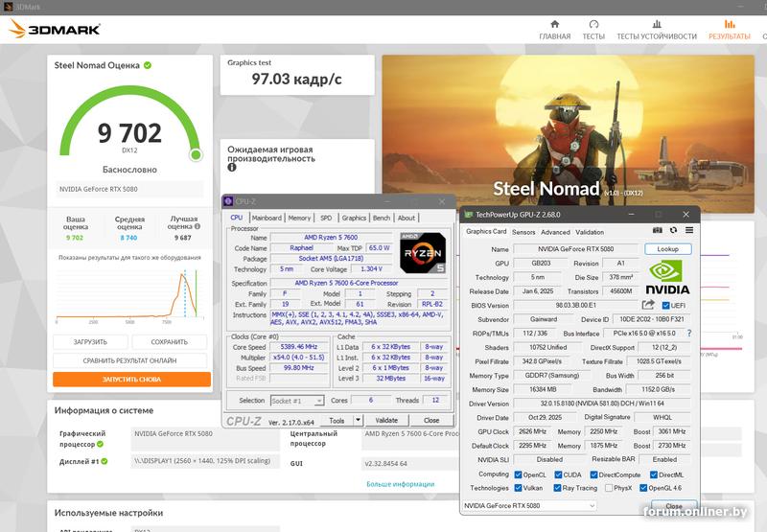This screenshot has width=767, height=532.
Task: Click the green check next to Steel Nomad Оценка
Action: 148,65
